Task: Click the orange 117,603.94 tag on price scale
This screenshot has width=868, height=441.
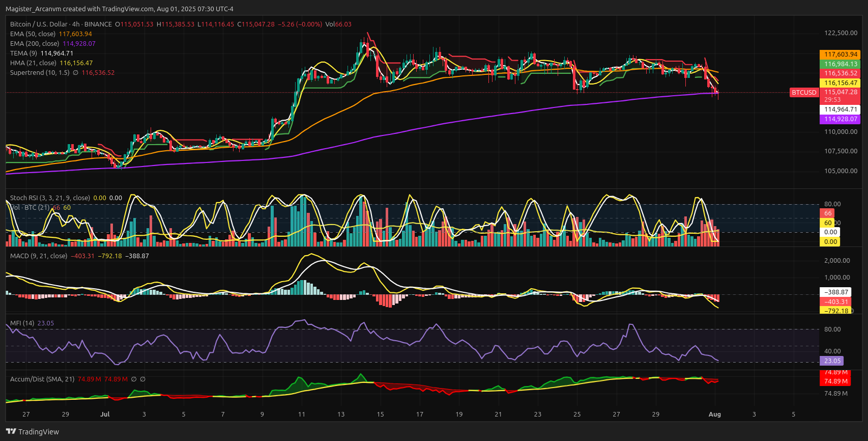Action: point(840,54)
